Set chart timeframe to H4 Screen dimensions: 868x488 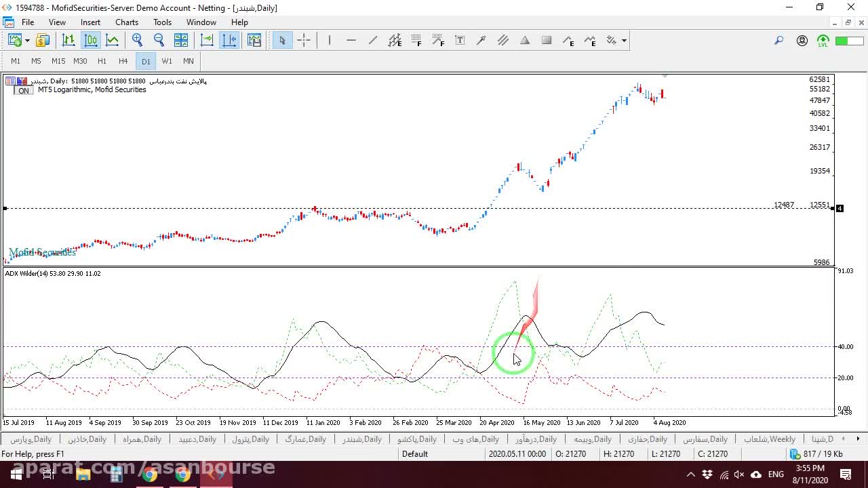123,61
